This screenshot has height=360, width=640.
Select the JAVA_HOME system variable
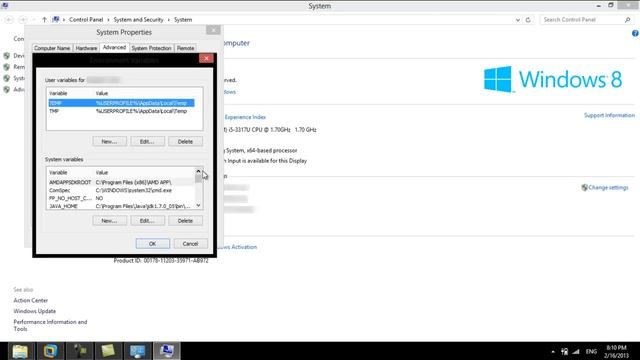coord(121,206)
